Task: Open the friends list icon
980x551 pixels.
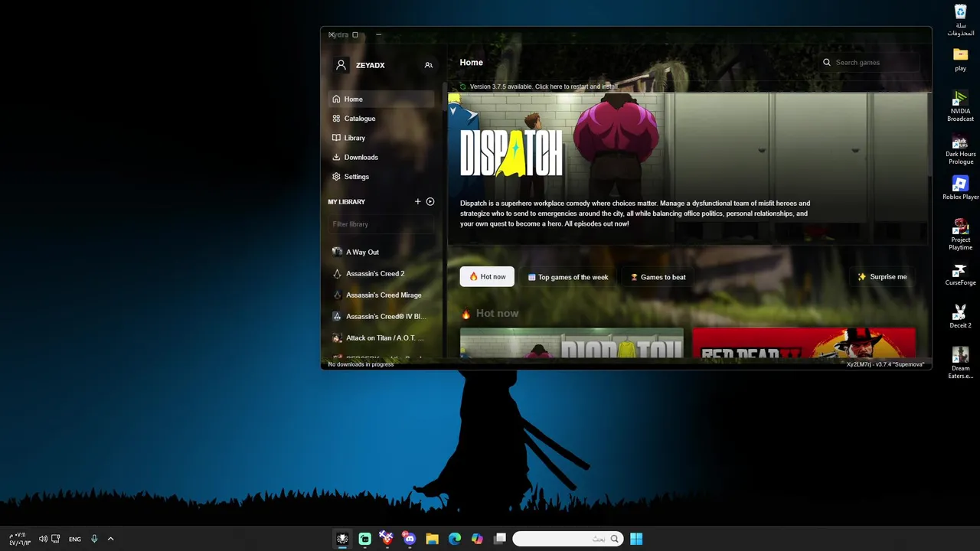Action: pos(429,65)
